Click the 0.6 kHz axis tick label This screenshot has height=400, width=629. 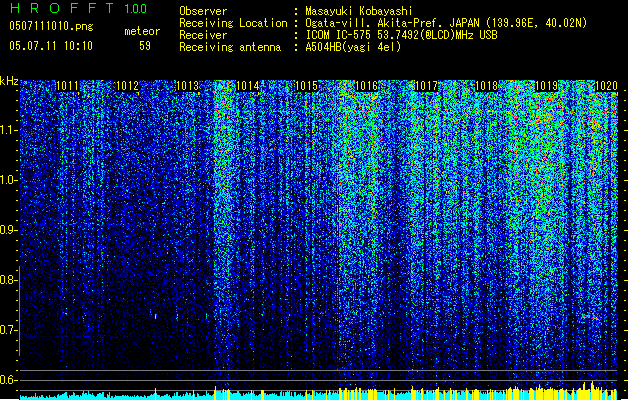(x=9, y=380)
